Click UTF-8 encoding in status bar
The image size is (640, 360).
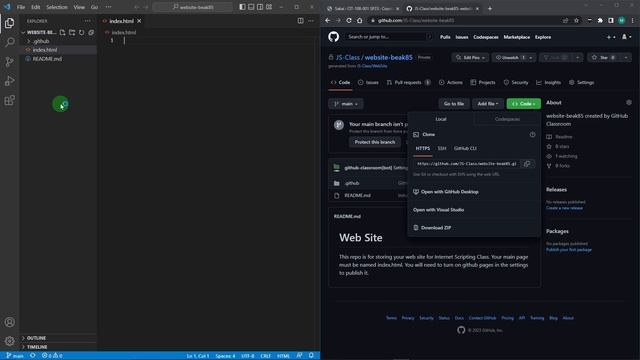(248, 356)
